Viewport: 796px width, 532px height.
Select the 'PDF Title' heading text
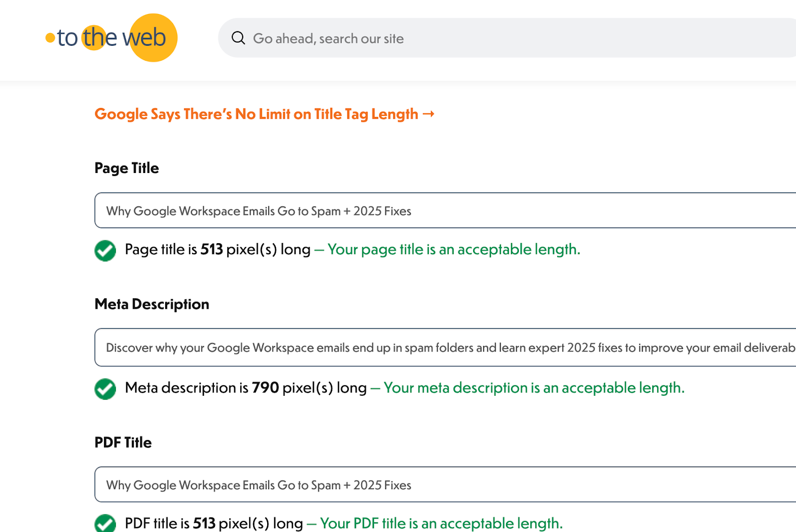click(x=123, y=443)
